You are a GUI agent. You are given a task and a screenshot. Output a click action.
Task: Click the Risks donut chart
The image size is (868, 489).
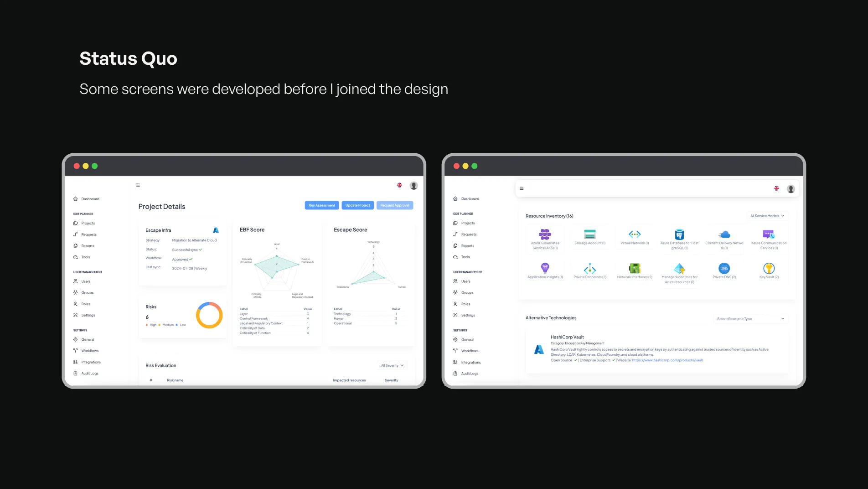(x=209, y=315)
